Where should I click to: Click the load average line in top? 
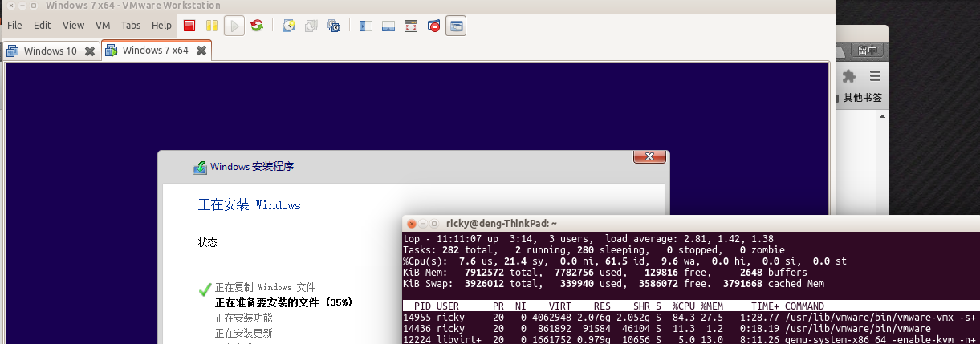click(x=588, y=239)
